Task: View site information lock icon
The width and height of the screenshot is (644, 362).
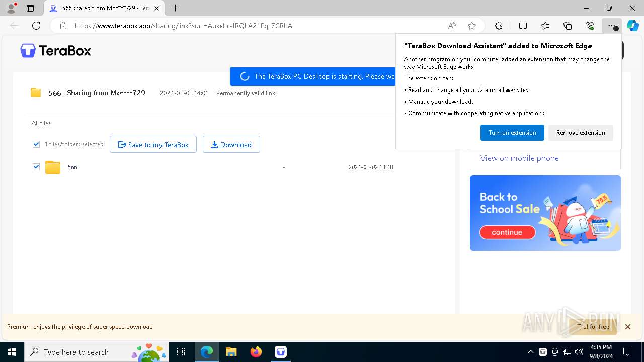Action: 63,26
